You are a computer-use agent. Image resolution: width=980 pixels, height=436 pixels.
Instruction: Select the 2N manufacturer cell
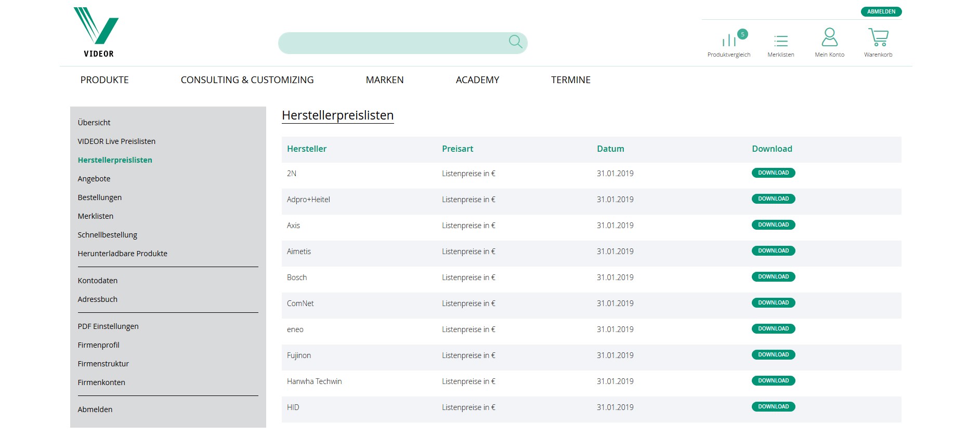(x=292, y=174)
